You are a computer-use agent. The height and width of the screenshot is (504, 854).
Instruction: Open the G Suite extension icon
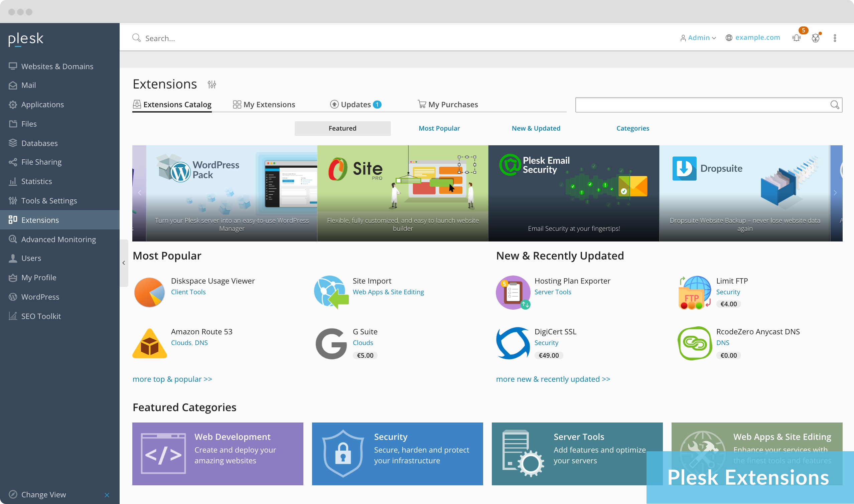(331, 343)
